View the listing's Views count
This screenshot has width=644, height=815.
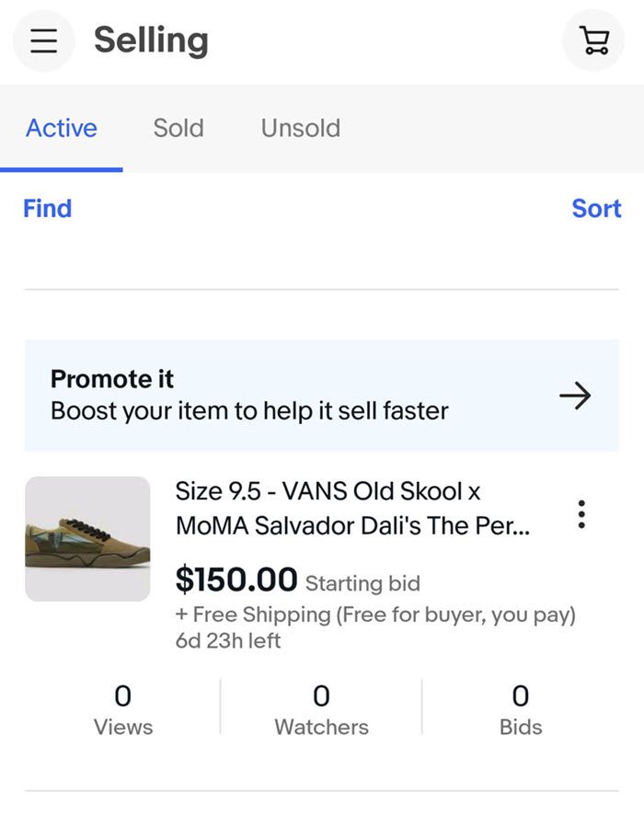[x=123, y=709]
